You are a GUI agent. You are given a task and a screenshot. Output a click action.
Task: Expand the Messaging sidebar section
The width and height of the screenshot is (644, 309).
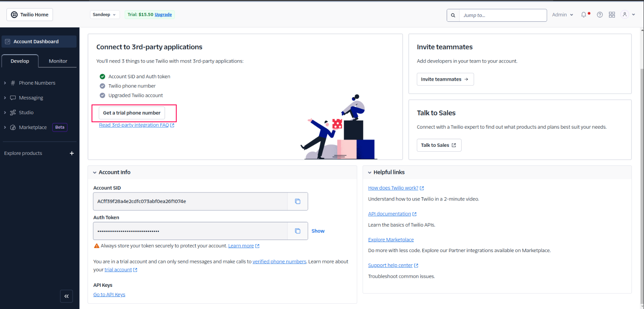[x=5, y=98]
